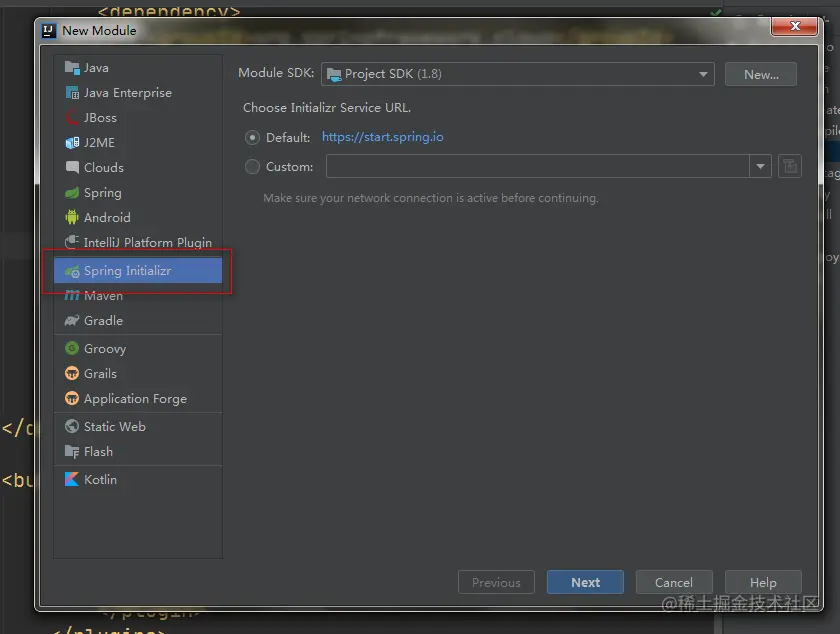Screen dimensions: 840x634
Task: Select the Flash row label
Action: 99,452
